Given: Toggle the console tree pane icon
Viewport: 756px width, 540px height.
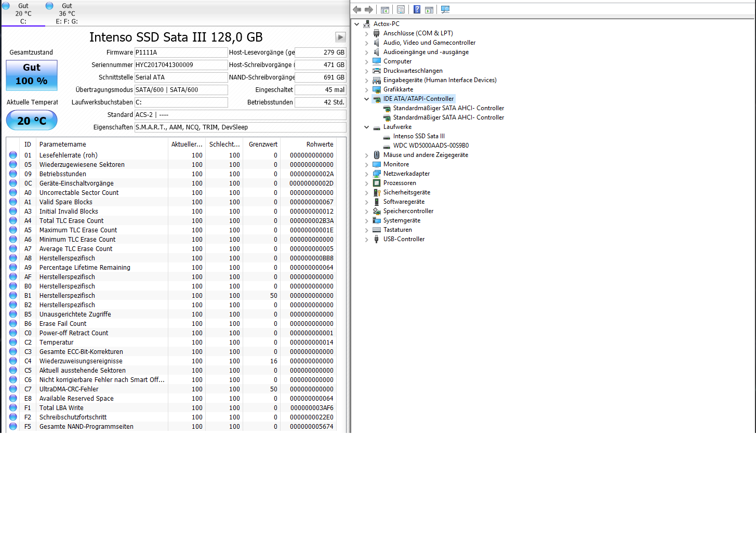Looking at the screenshot, I should [x=385, y=9].
